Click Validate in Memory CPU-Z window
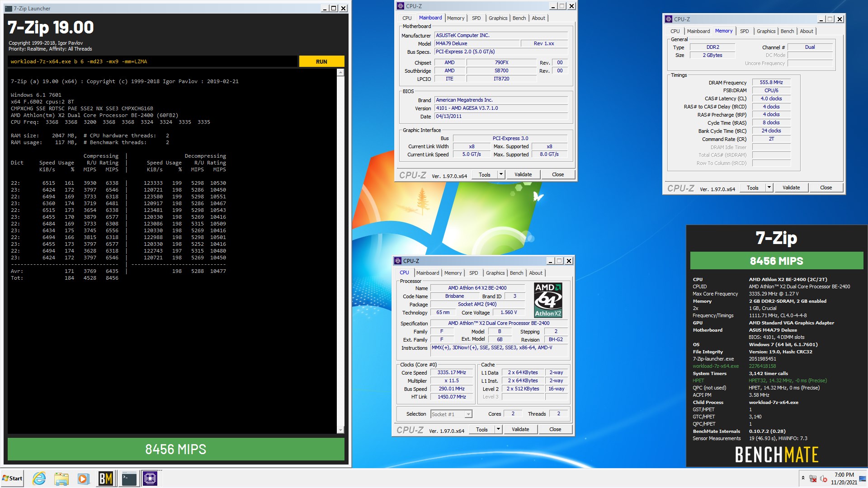This screenshot has width=868, height=488. pyautogui.click(x=791, y=188)
